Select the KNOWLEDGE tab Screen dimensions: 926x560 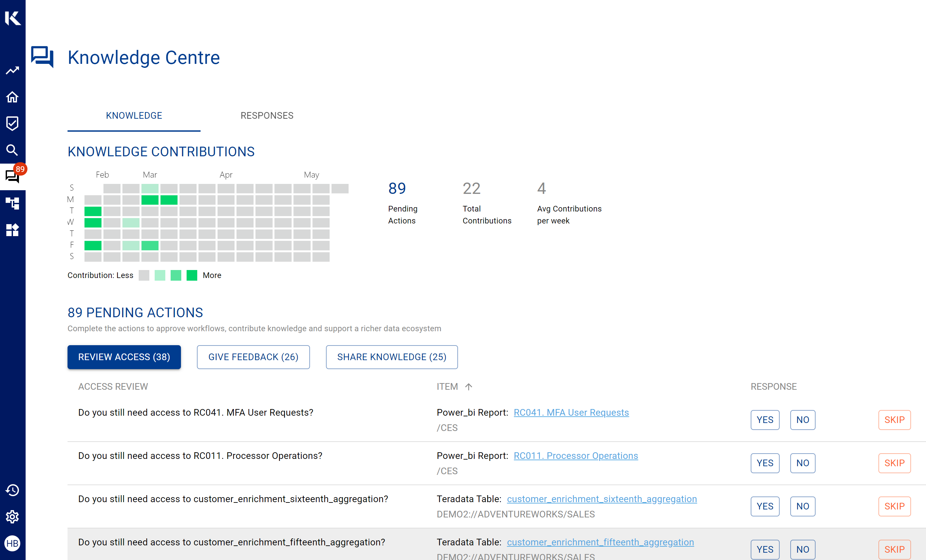point(134,115)
